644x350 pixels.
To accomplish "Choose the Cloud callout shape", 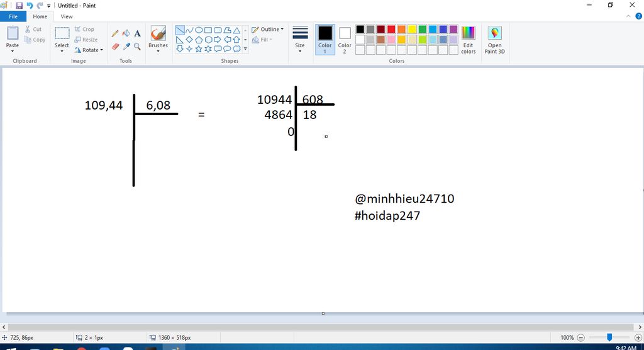I will [x=236, y=49].
